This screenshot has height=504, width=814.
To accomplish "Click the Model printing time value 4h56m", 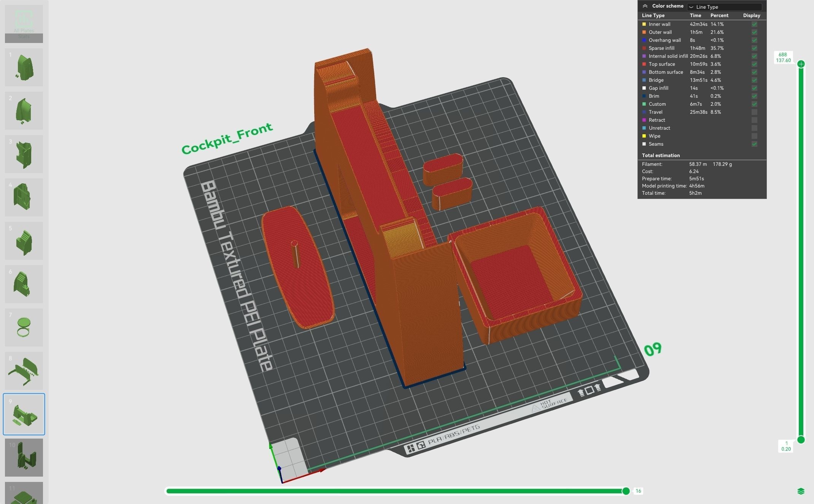I will [697, 186].
